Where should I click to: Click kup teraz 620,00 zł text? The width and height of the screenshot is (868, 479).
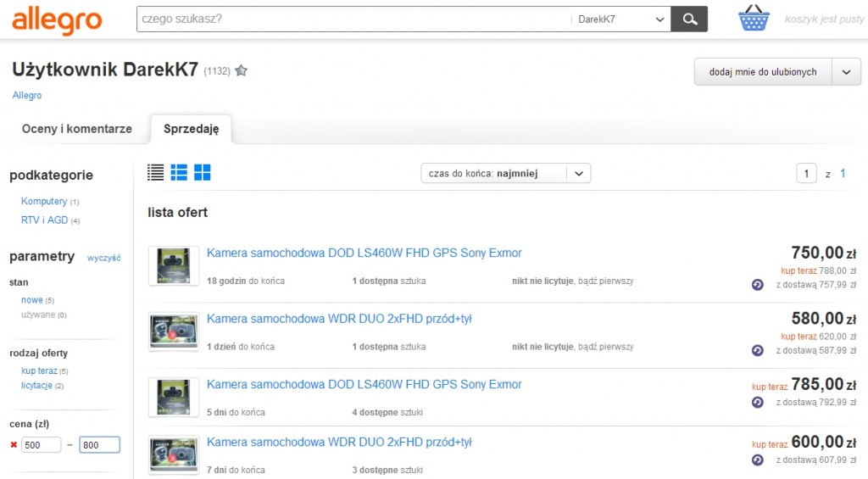click(x=818, y=337)
